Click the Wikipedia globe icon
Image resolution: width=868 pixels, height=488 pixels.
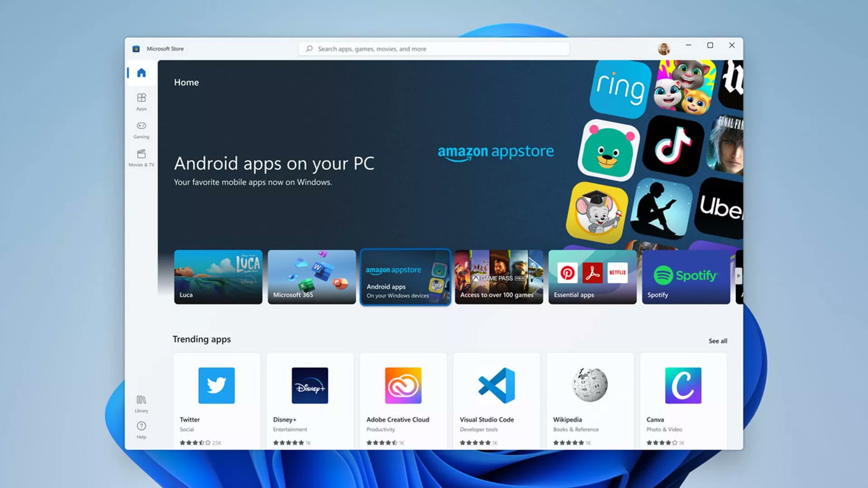tap(590, 385)
